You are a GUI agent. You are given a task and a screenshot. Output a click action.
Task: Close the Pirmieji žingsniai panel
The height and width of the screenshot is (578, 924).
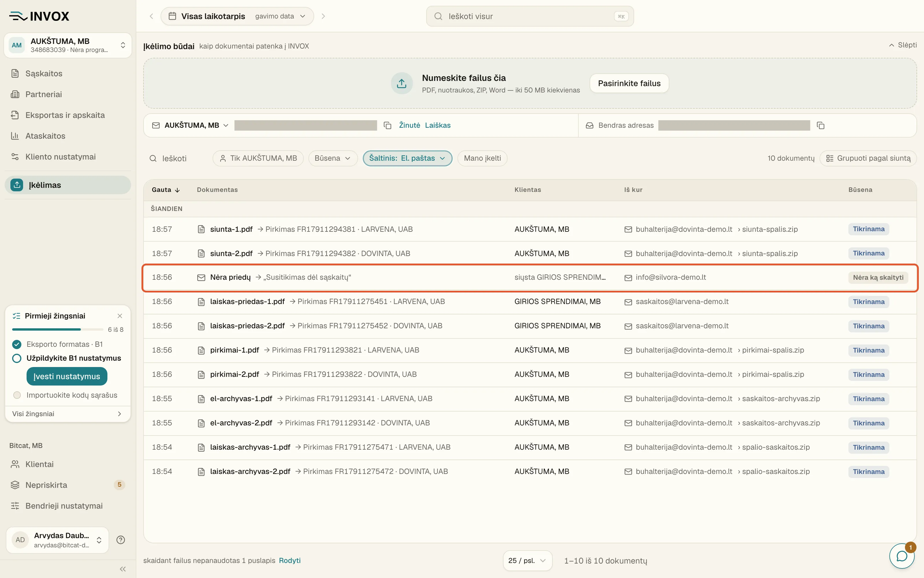click(120, 316)
